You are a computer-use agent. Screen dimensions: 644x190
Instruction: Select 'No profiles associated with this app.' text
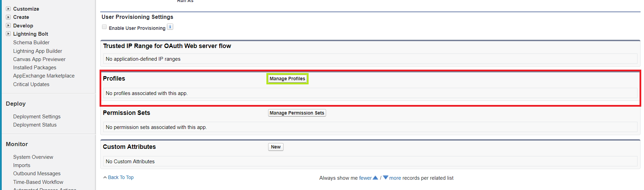(147, 93)
